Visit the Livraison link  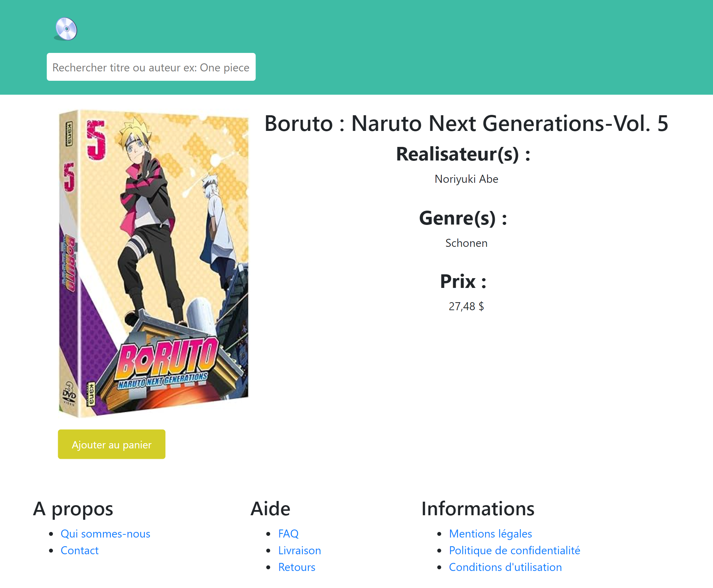pos(299,550)
